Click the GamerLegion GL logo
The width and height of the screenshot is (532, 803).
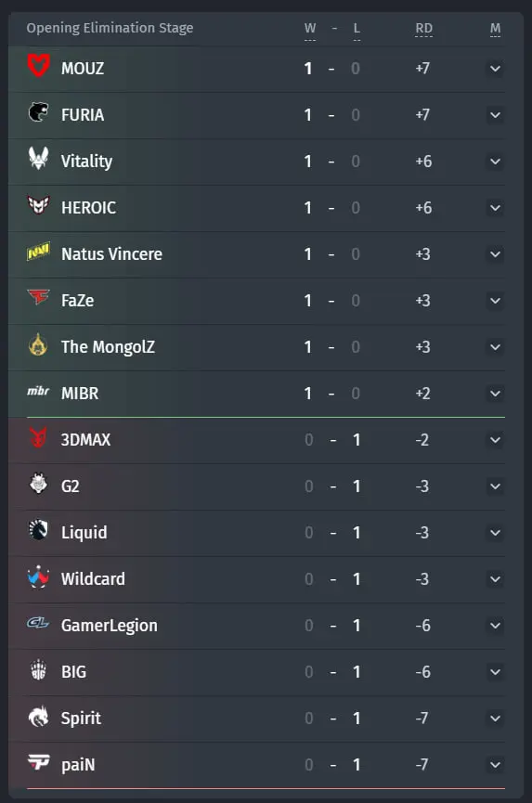38,623
